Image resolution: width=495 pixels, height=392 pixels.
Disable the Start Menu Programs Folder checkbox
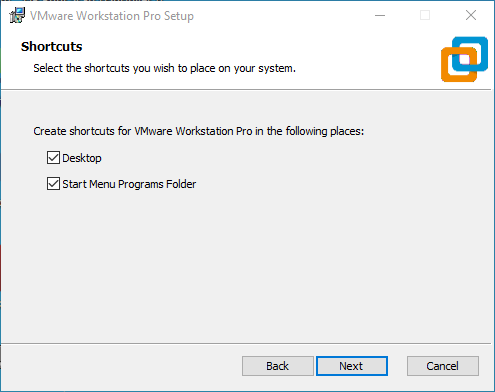(x=53, y=184)
